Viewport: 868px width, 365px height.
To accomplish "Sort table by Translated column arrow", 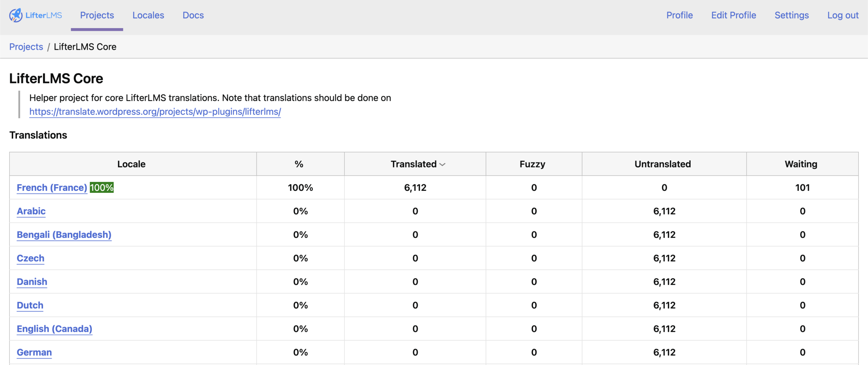I will [x=442, y=164].
